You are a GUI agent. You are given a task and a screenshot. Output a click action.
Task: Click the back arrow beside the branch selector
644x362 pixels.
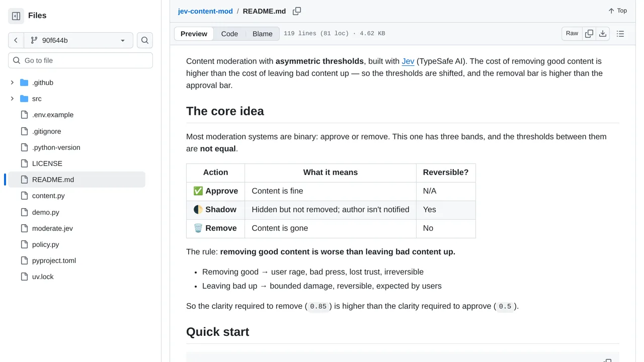(x=16, y=40)
